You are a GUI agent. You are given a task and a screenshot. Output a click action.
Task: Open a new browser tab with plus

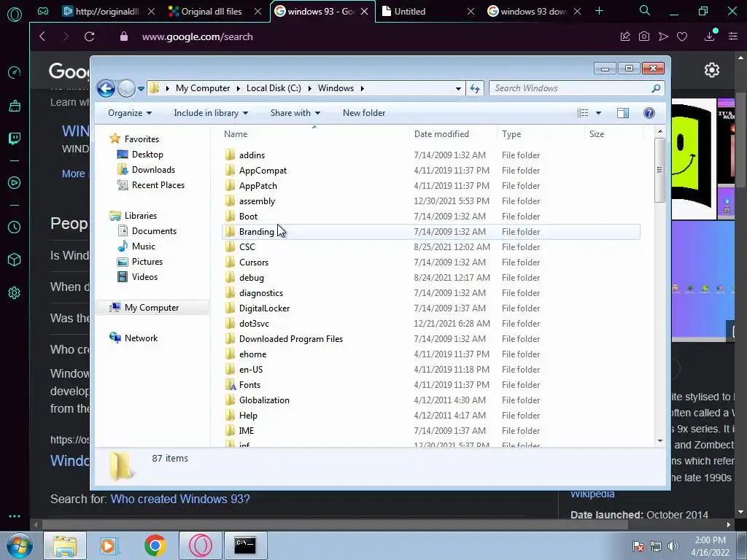599,11
